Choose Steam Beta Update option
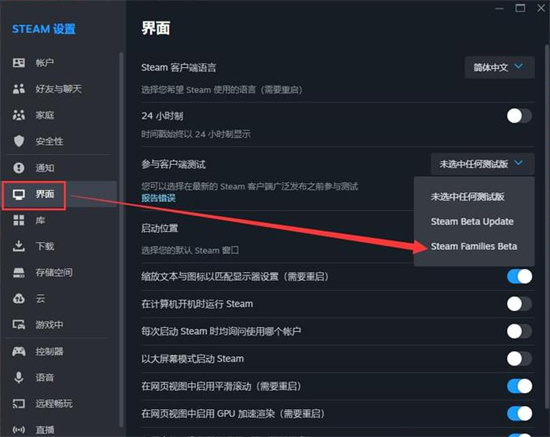The image size is (550, 437). (472, 222)
